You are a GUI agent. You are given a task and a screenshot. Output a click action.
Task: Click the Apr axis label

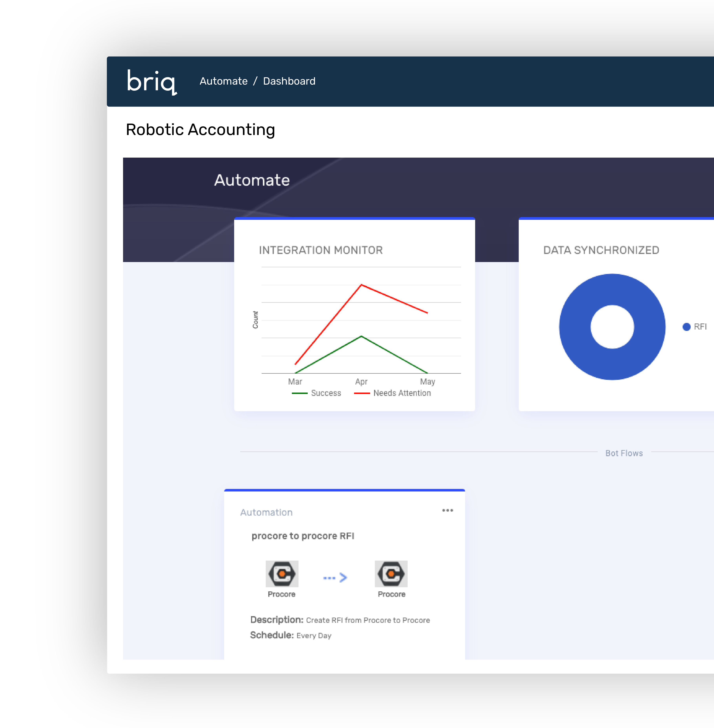[361, 381]
